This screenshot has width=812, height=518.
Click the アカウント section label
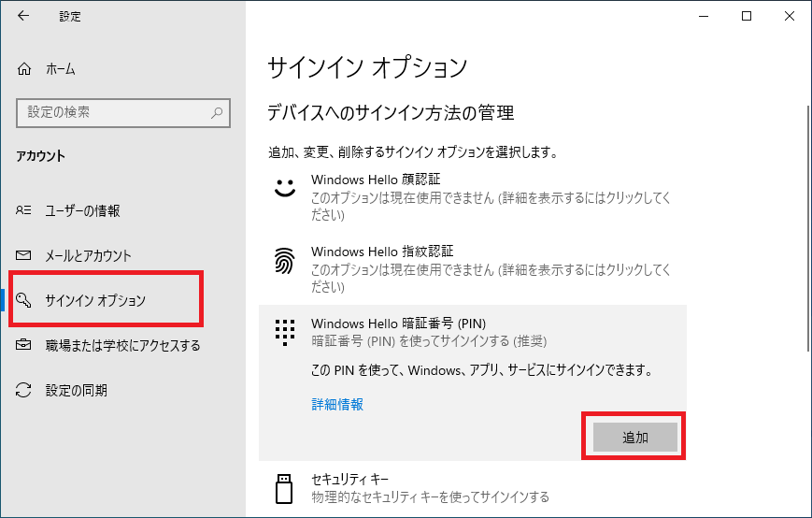[40, 156]
